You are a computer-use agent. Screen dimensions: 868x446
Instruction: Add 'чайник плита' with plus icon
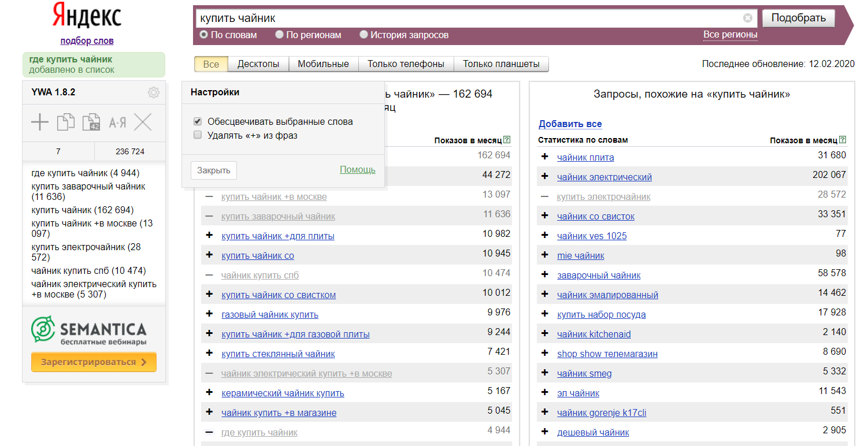coord(544,157)
